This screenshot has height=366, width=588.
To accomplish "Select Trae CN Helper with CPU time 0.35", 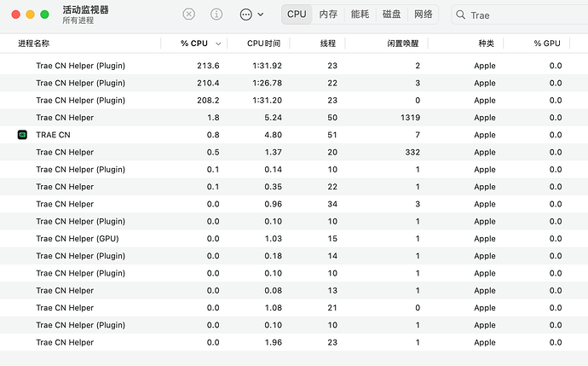I will point(294,187).
